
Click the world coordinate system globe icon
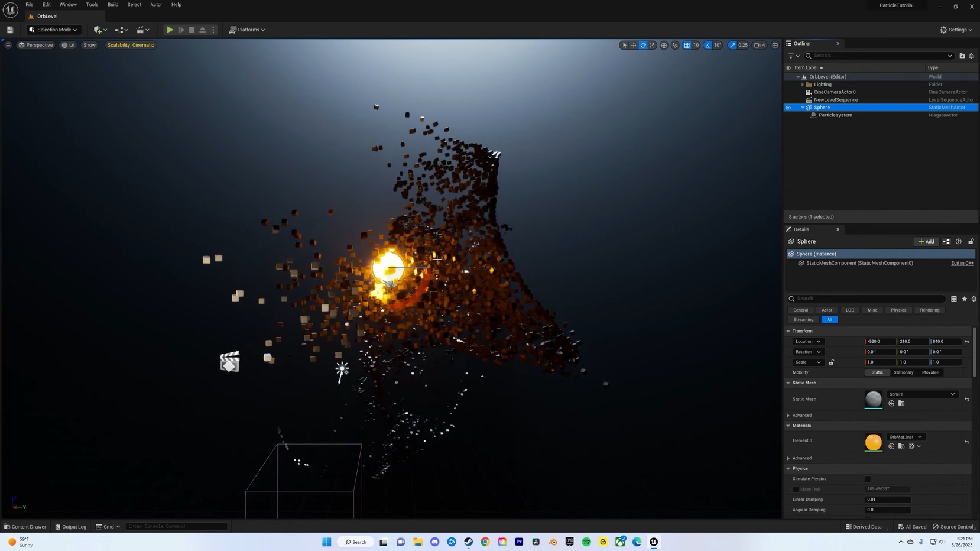(x=664, y=45)
